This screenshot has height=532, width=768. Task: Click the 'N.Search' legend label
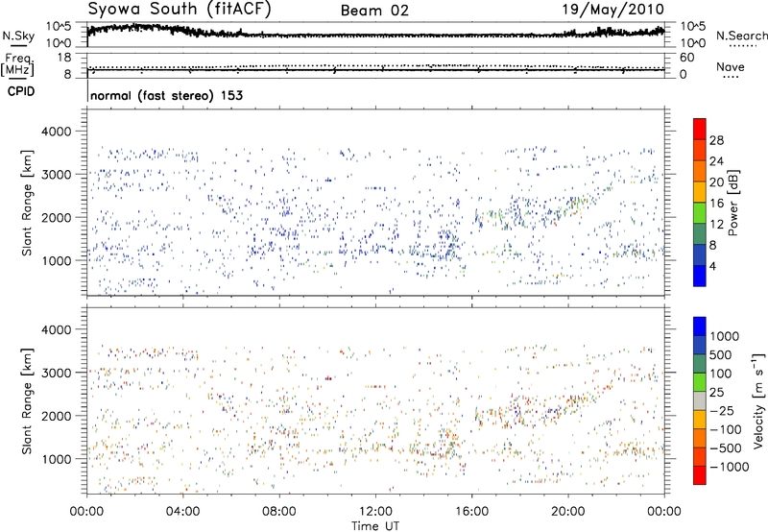(x=741, y=36)
